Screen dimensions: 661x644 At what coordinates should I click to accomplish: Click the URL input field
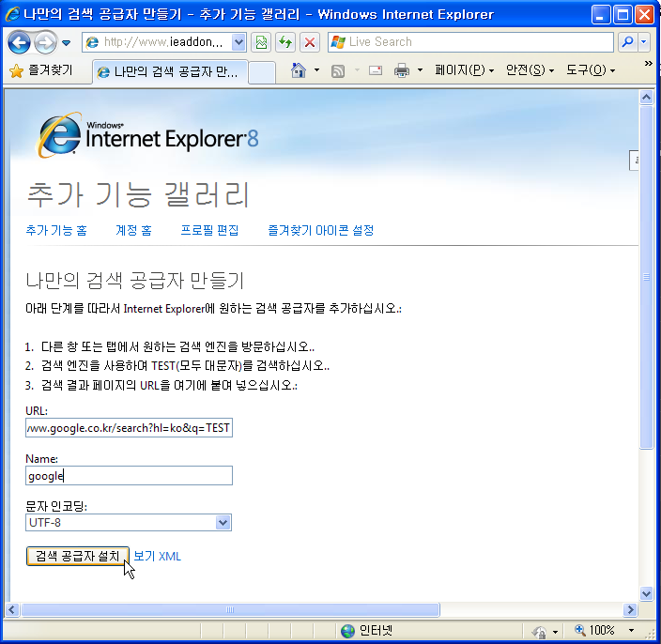click(x=129, y=428)
